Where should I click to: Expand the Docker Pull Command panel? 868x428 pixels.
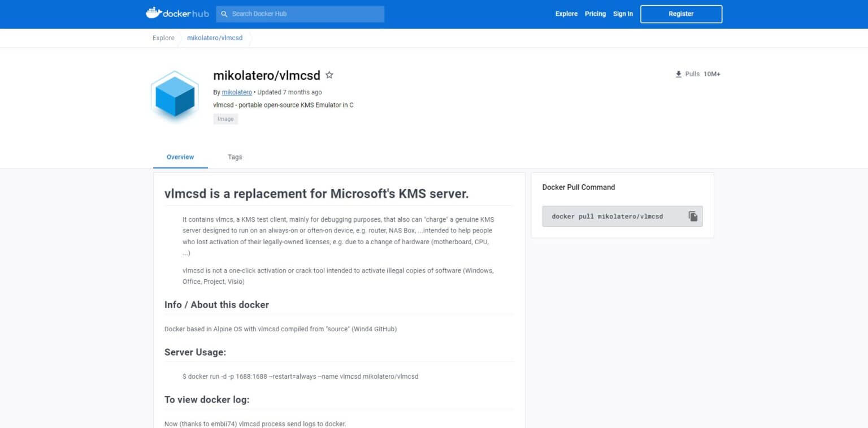point(578,187)
